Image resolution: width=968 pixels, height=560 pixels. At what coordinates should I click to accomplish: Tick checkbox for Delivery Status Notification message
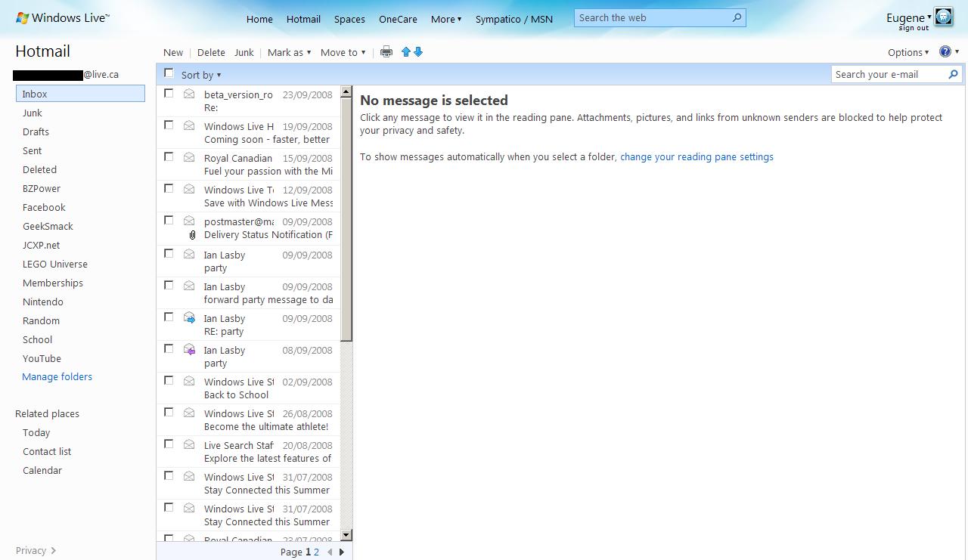pos(169,220)
